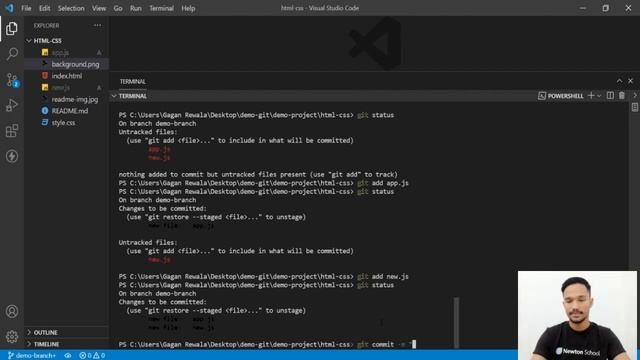Click the side arrow at terminal toolbar end
Image resolution: width=640 pixels, height=360 pixels.
(x=635, y=96)
